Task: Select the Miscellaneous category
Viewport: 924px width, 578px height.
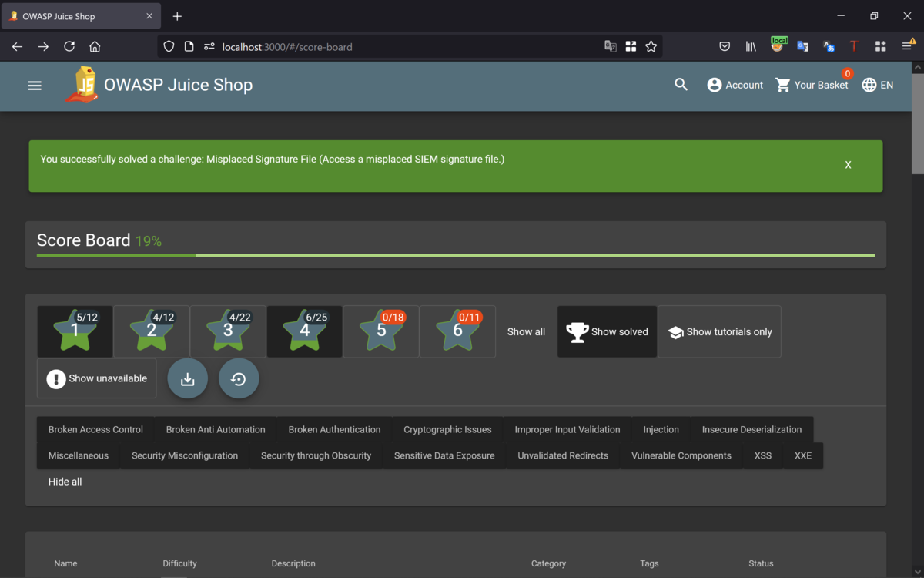Action: click(79, 455)
